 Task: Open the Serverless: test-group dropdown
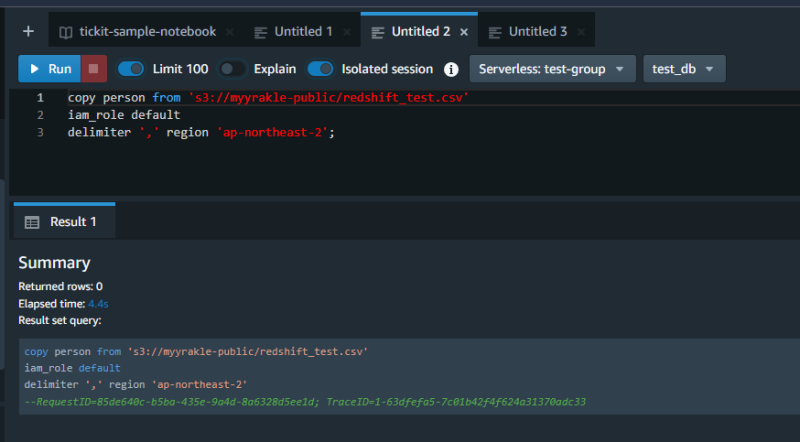click(552, 69)
